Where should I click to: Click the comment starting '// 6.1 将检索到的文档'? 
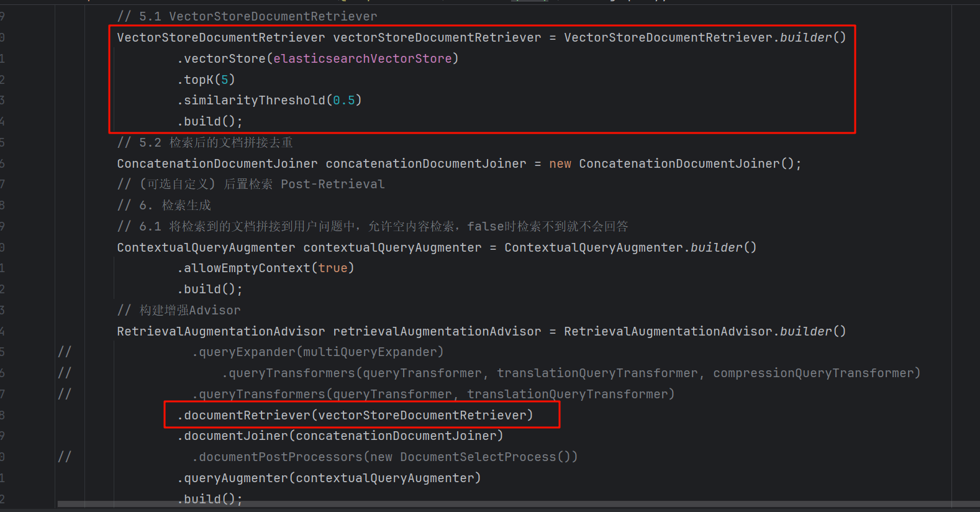pos(373,226)
